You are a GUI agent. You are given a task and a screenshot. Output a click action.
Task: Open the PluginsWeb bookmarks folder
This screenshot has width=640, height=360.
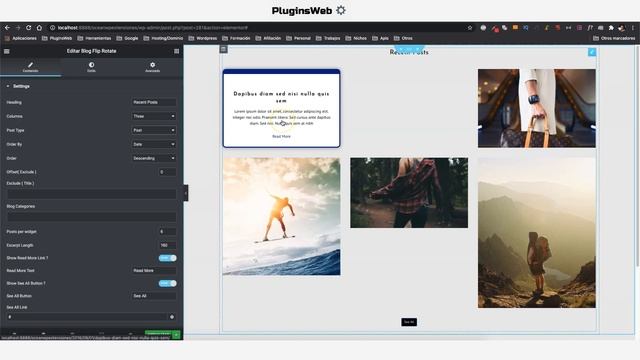tap(57, 38)
